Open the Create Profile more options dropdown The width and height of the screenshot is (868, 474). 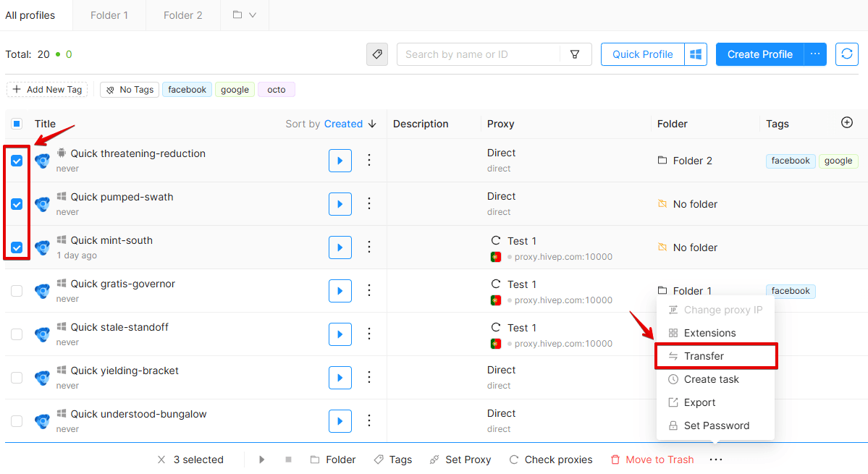click(815, 54)
